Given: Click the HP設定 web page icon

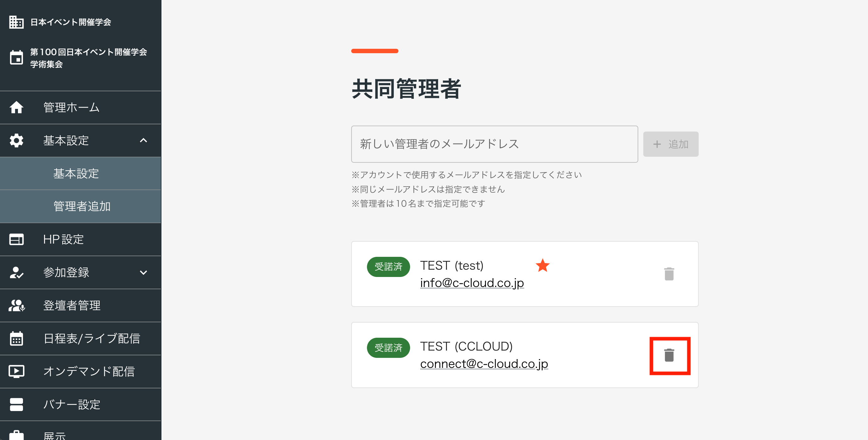Looking at the screenshot, I should (16, 240).
